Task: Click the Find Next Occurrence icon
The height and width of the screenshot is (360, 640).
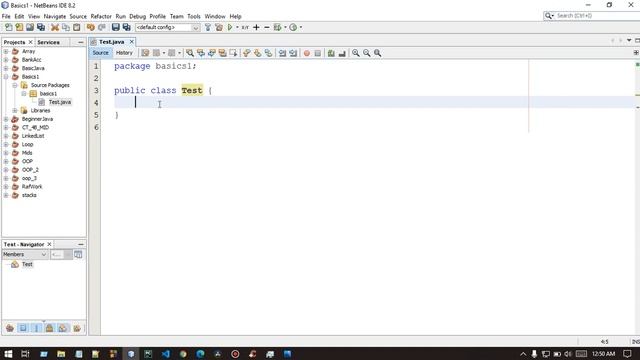Action: [x=211, y=53]
